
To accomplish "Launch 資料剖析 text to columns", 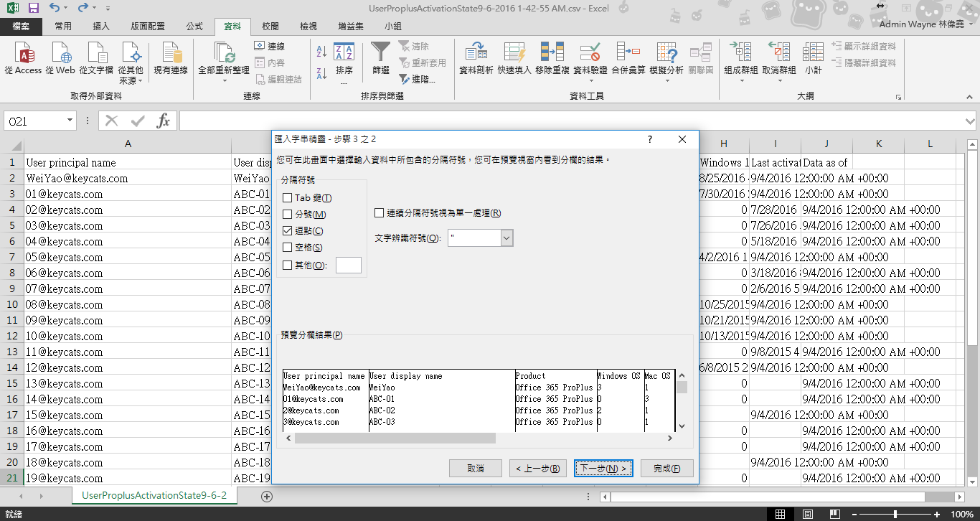I will click(476, 59).
